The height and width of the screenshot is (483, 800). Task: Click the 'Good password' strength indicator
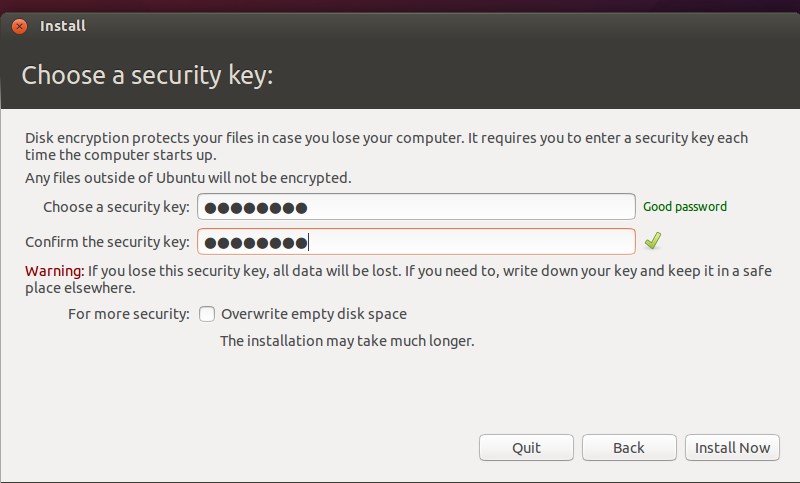click(x=685, y=207)
